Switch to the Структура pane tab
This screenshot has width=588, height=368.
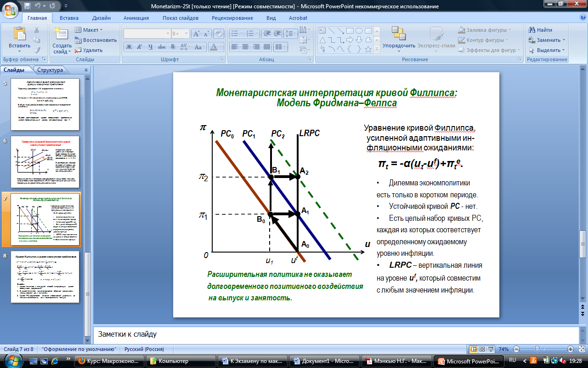(x=50, y=70)
